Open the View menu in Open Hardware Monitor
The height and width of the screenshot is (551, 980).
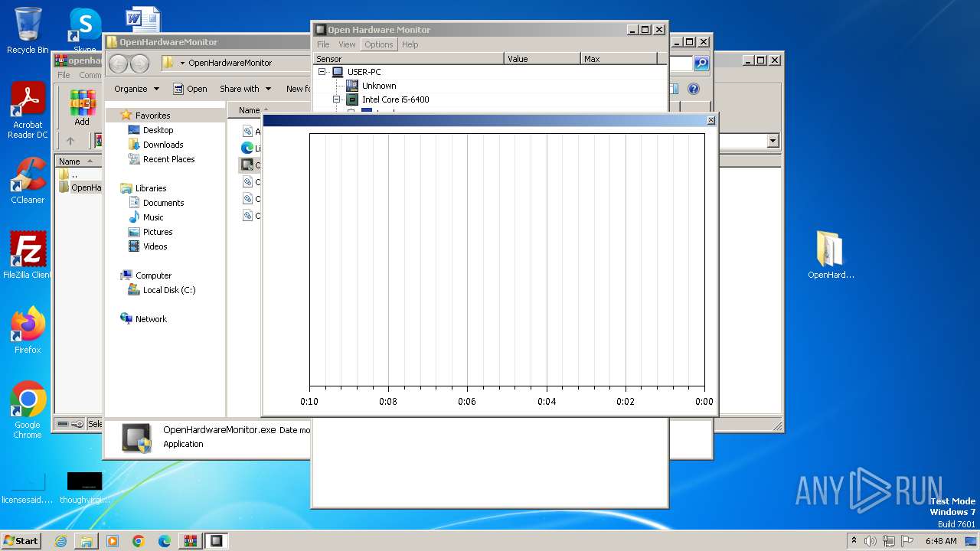[347, 44]
